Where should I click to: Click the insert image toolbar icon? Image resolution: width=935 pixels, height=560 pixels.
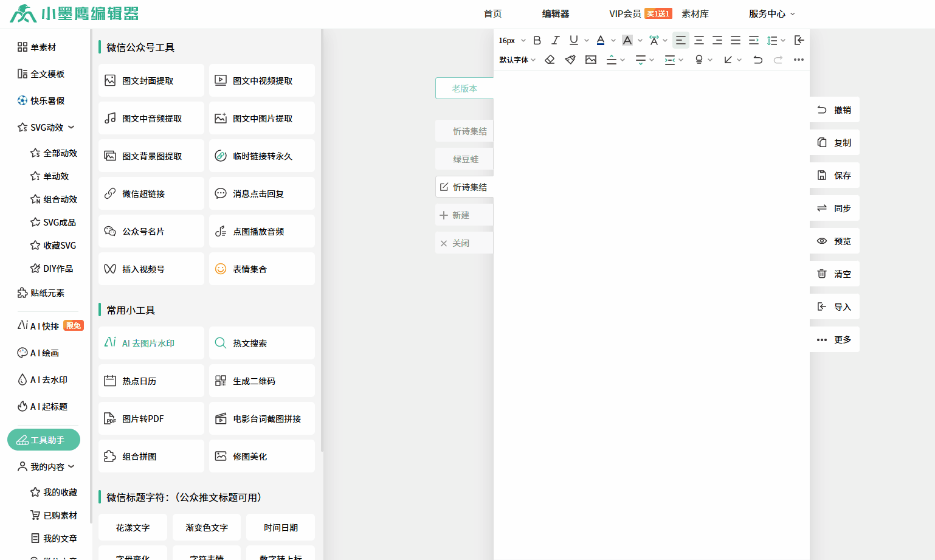[591, 60]
